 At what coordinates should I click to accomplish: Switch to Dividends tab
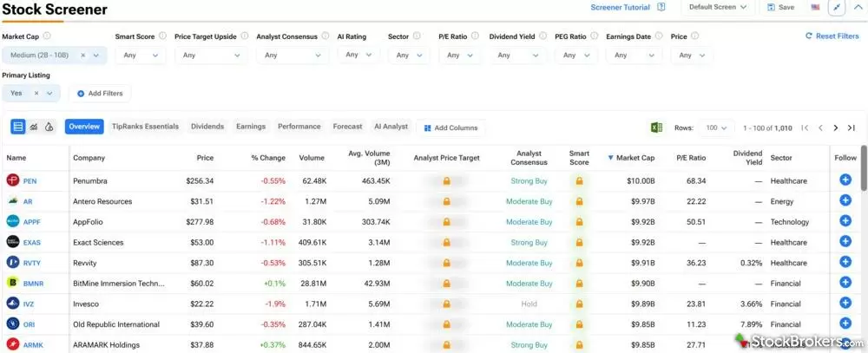click(x=207, y=127)
